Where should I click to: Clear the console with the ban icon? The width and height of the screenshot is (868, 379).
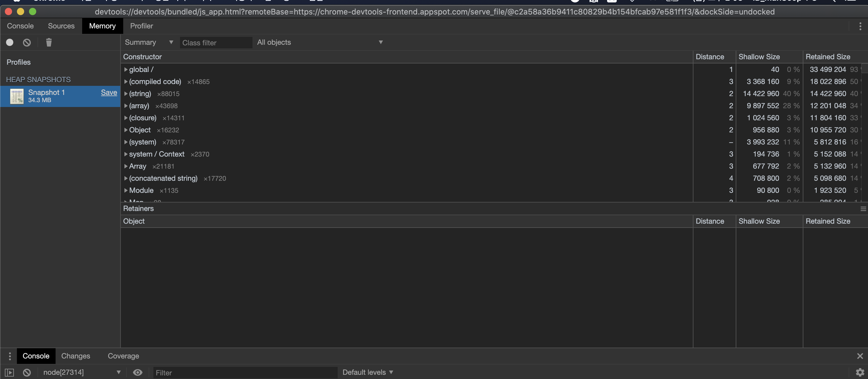tap(27, 373)
